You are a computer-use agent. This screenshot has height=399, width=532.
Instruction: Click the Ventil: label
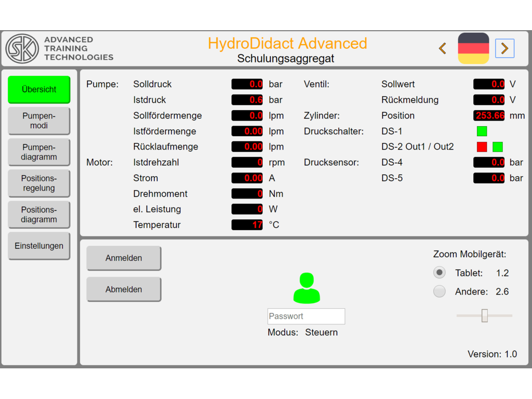click(316, 84)
